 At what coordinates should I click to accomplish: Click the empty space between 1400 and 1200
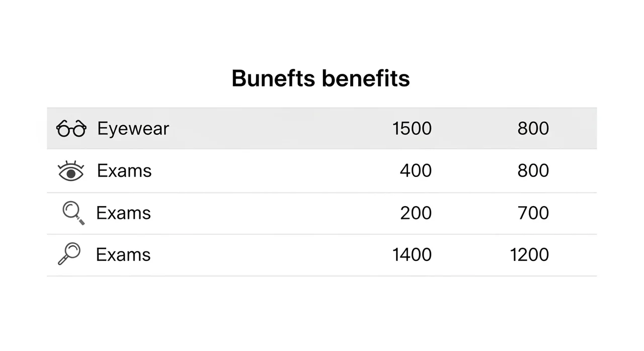click(x=470, y=255)
